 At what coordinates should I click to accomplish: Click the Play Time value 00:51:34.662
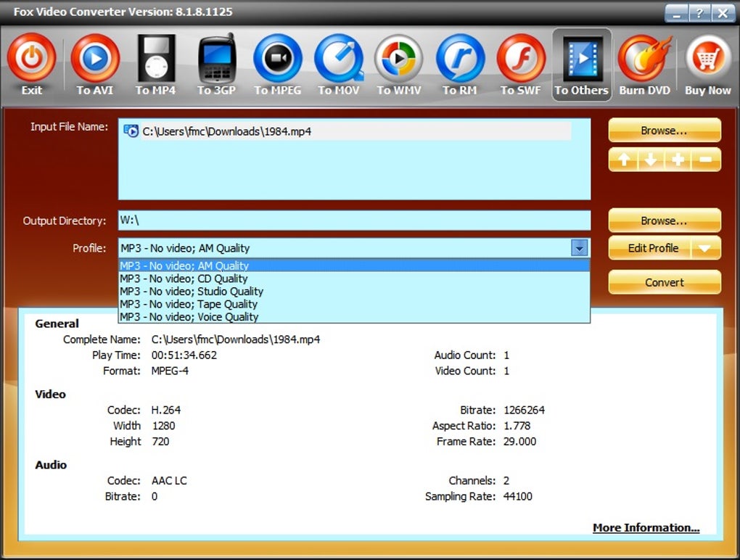click(x=184, y=355)
